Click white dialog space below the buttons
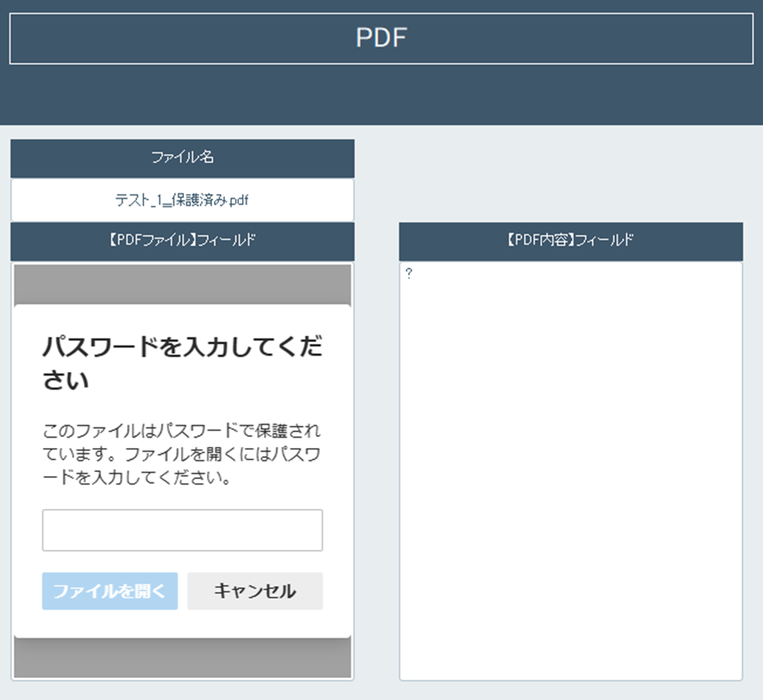The image size is (763, 700). (x=182, y=624)
